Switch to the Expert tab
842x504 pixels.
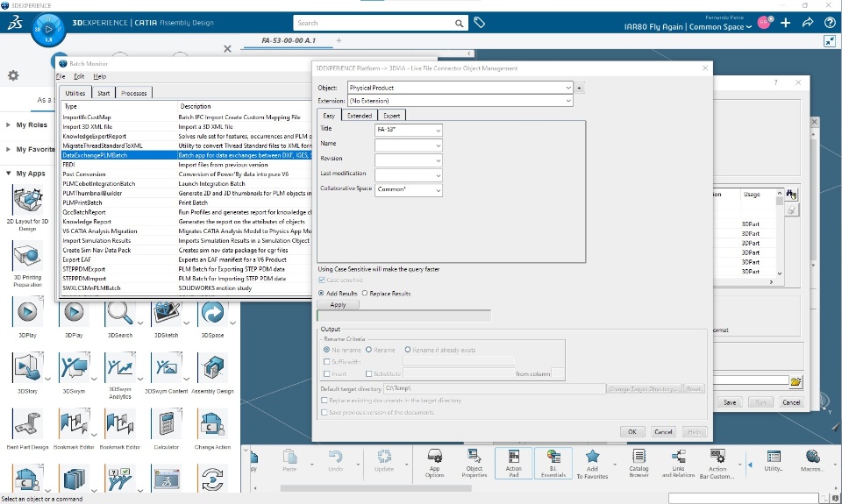click(391, 116)
